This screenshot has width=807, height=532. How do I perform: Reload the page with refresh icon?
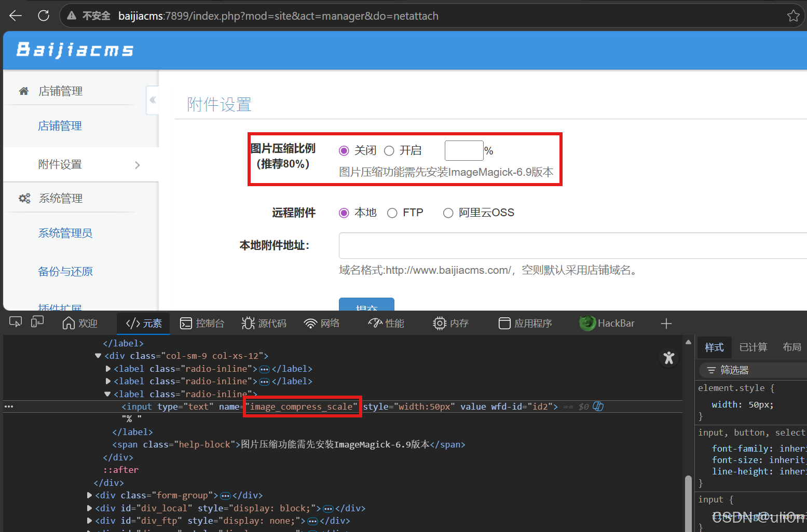coord(44,16)
